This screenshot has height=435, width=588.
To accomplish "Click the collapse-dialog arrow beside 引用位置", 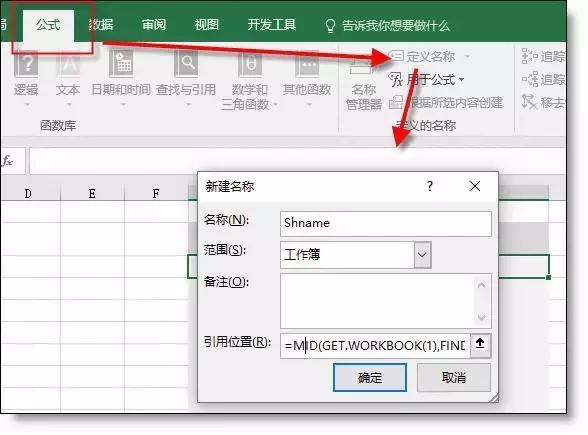I will coord(480,344).
